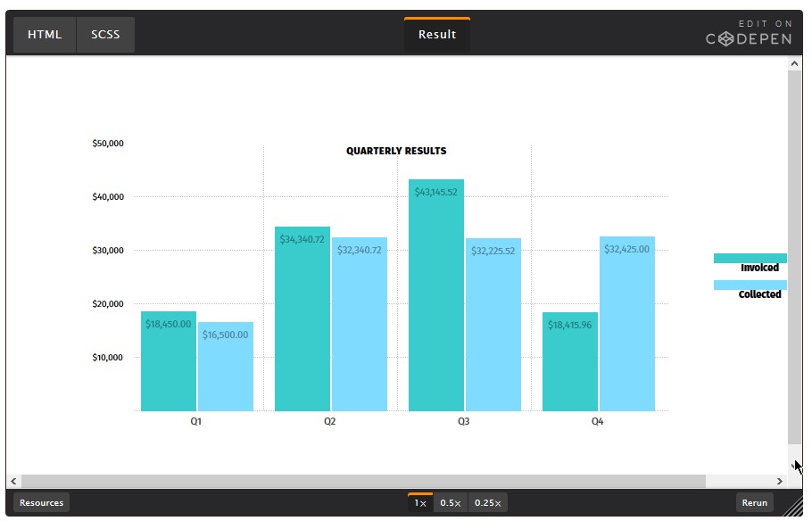The height and width of the screenshot is (521, 812).
Task: Click the scroll right arrow
Action: [780, 482]
